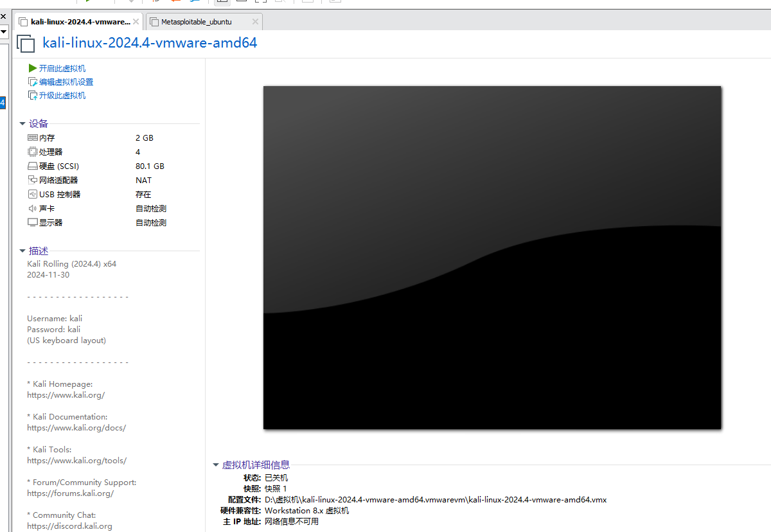Click the https://discord.kali.org URL
This screenshot has height=532, width=771.
tap(69, 526)
